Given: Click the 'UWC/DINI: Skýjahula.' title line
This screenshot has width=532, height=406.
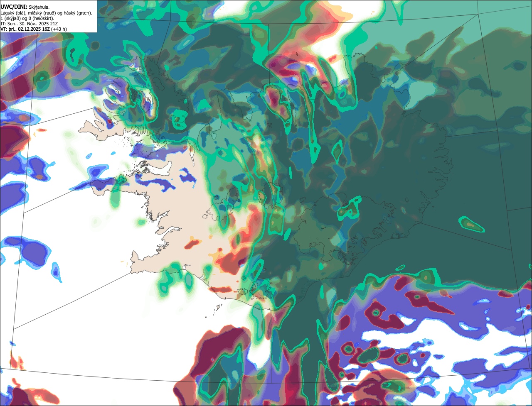Looking at the screenshot, I should point(25,7).
